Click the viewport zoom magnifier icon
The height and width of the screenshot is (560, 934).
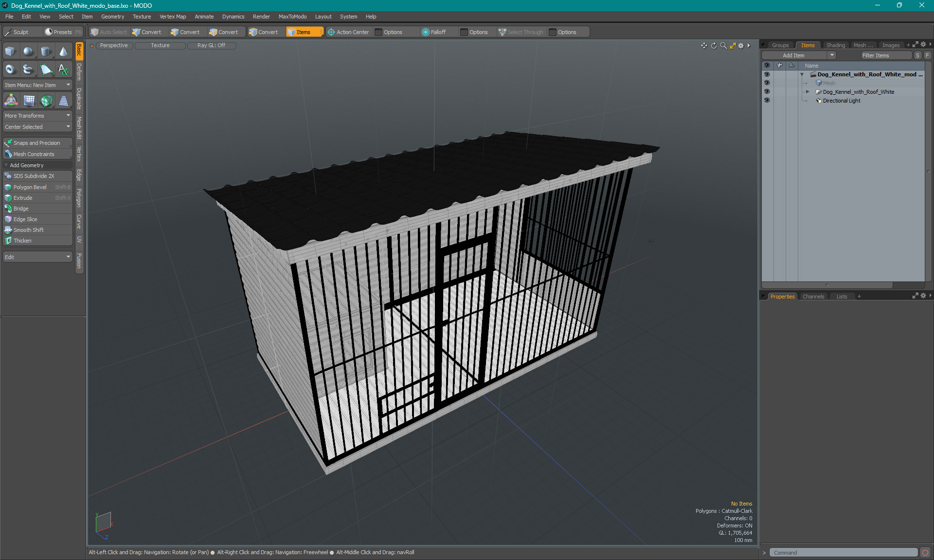coord(723,45)
